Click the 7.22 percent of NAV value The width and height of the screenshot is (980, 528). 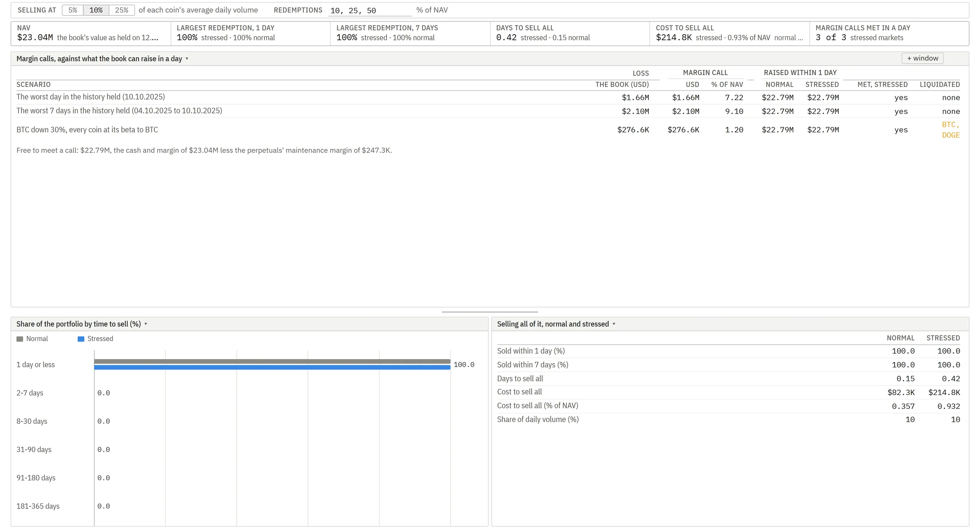(734, 98)
